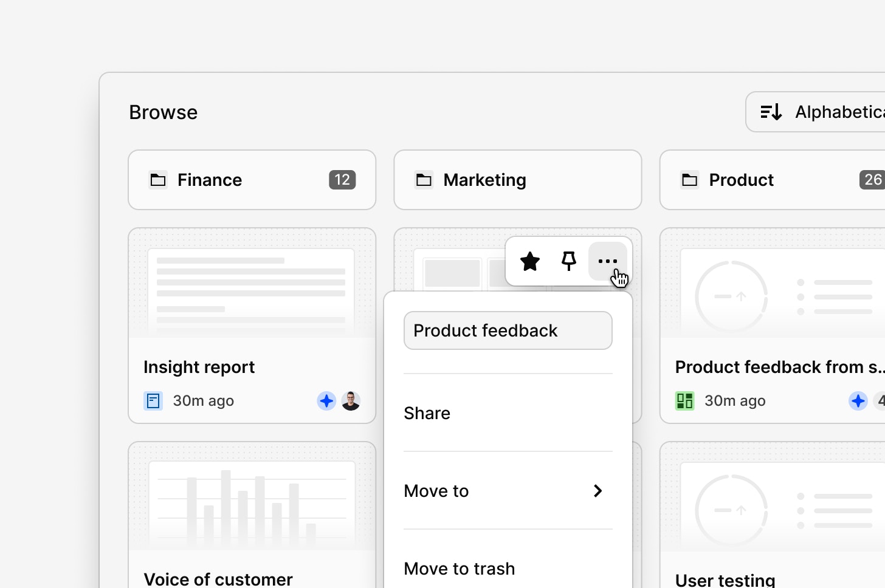Image resolution: width=885 pixels, height=588 pixels.
Task: Click the Finance folder icon
Action: (x=158, y=180)
